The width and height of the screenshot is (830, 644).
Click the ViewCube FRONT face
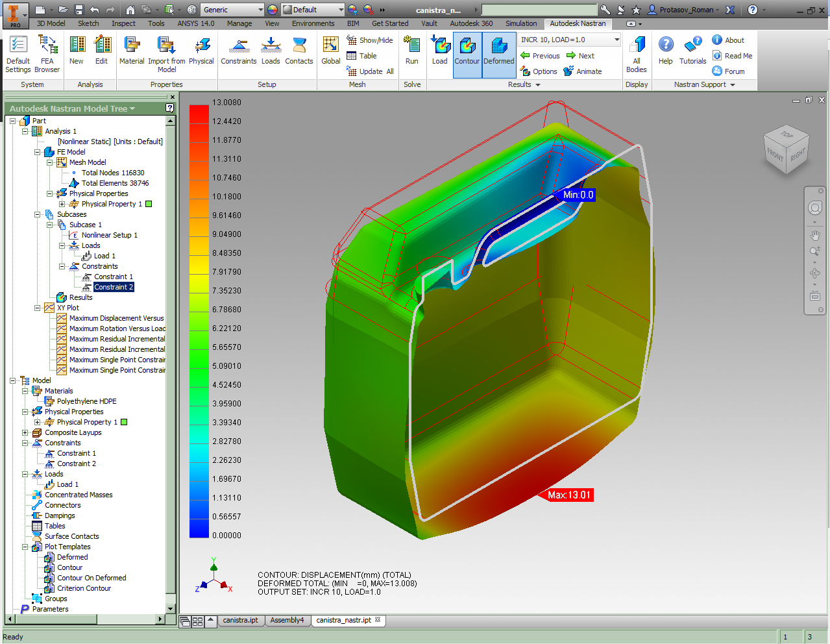[775, 155]
